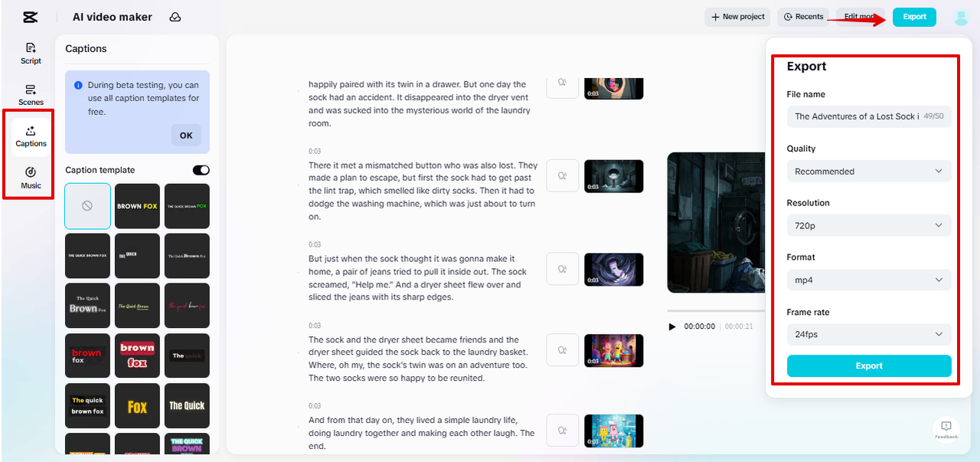Choose the bold white 'The Quick' template
This screenshot has height=462, width=980.
[x=187, y=405]
